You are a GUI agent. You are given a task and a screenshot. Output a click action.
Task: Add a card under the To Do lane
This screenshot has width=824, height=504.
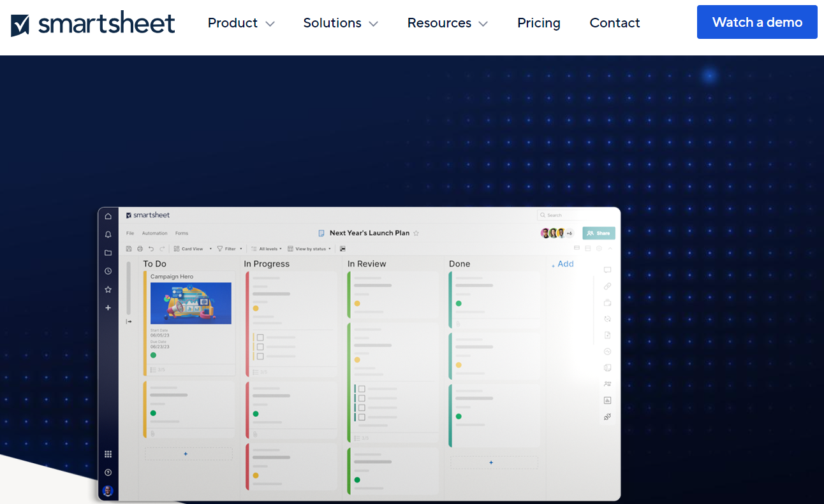tap(189, 454)
